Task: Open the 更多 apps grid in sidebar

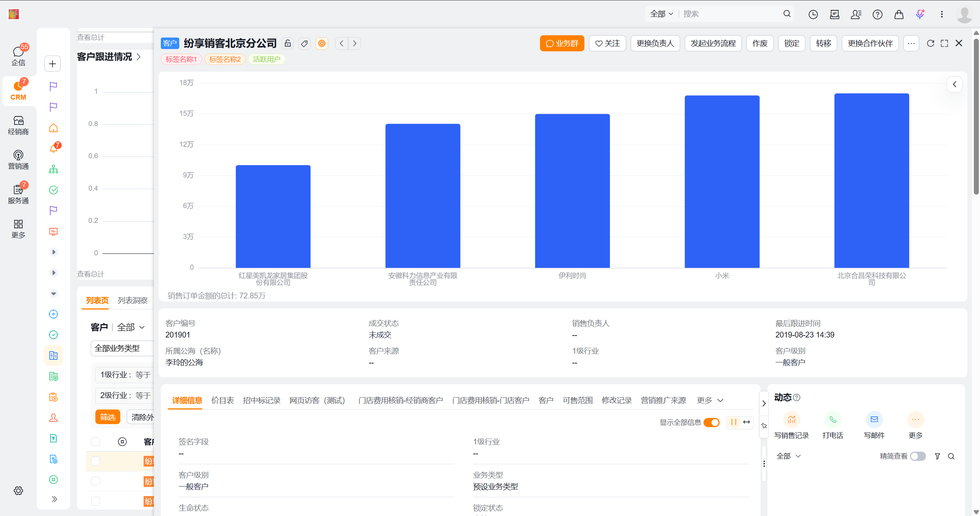Action: pyautogui.click(x=18, y=229)
